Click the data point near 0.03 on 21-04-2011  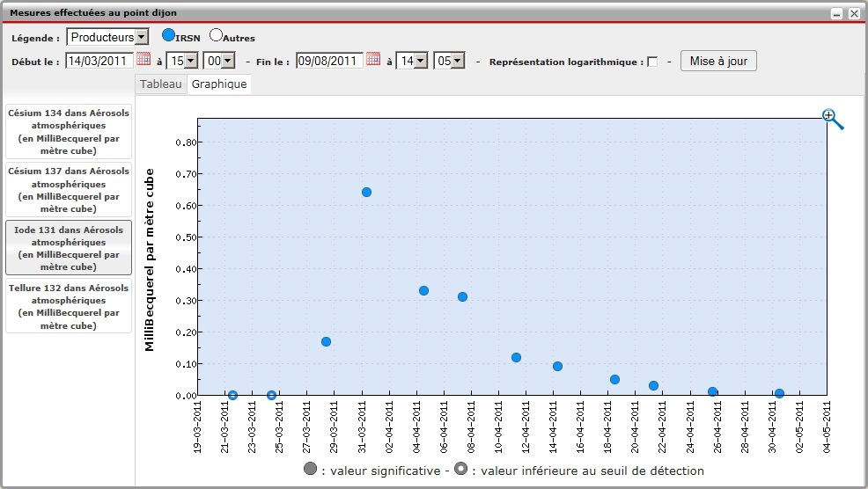(x=654, y=385)
